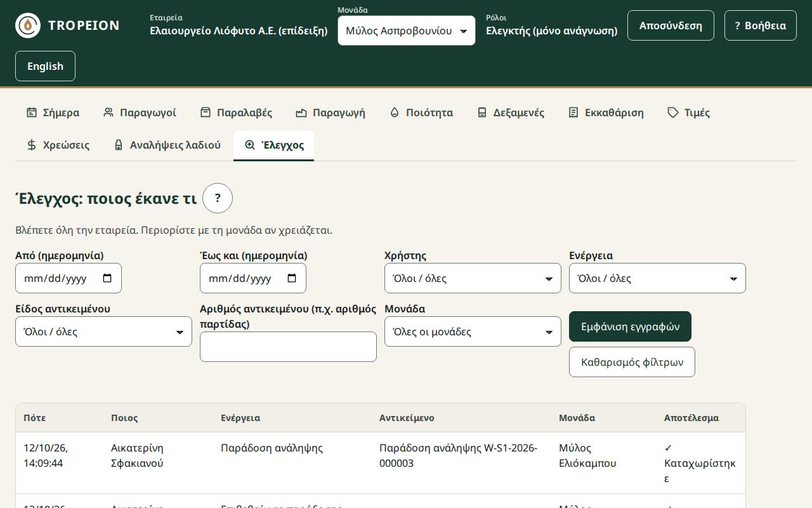Click the box icon beside Παραλαβές
This screenshot has height=508, width=812.
coord(206,112)
